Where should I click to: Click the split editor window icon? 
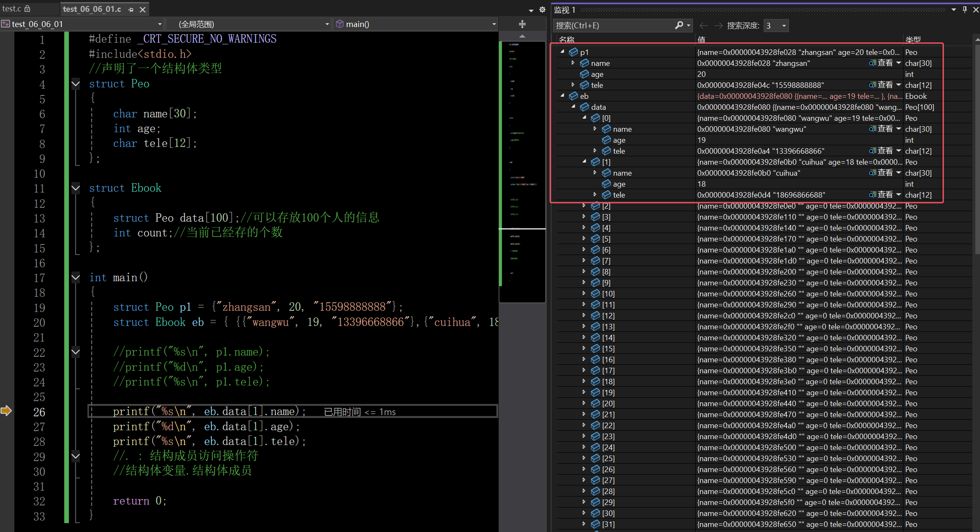tap(522, 24)
